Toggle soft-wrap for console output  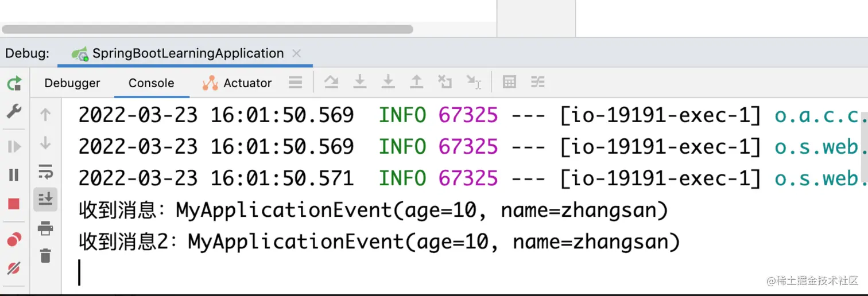tap(45, 171)
